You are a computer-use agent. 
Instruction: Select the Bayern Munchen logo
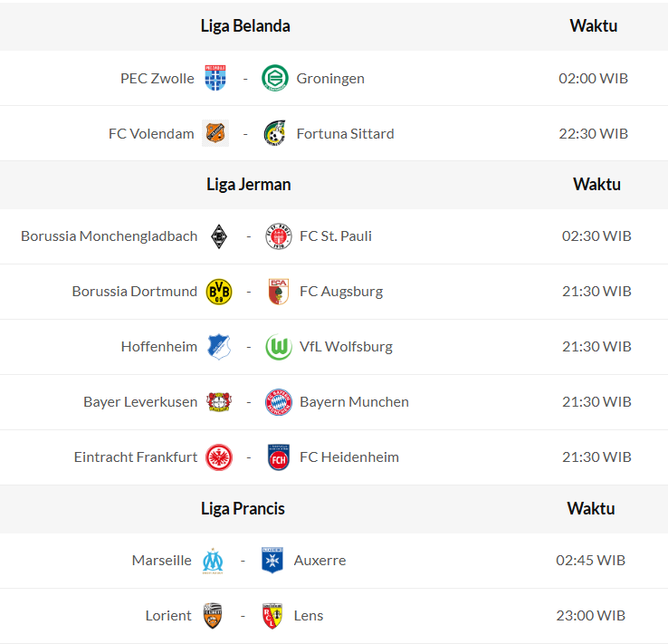[278, 402]
